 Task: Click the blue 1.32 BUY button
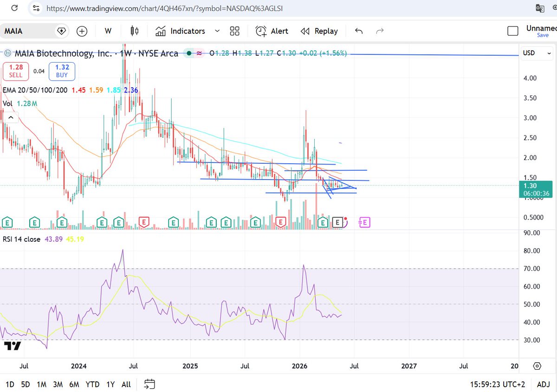click(x=62, y=71)
